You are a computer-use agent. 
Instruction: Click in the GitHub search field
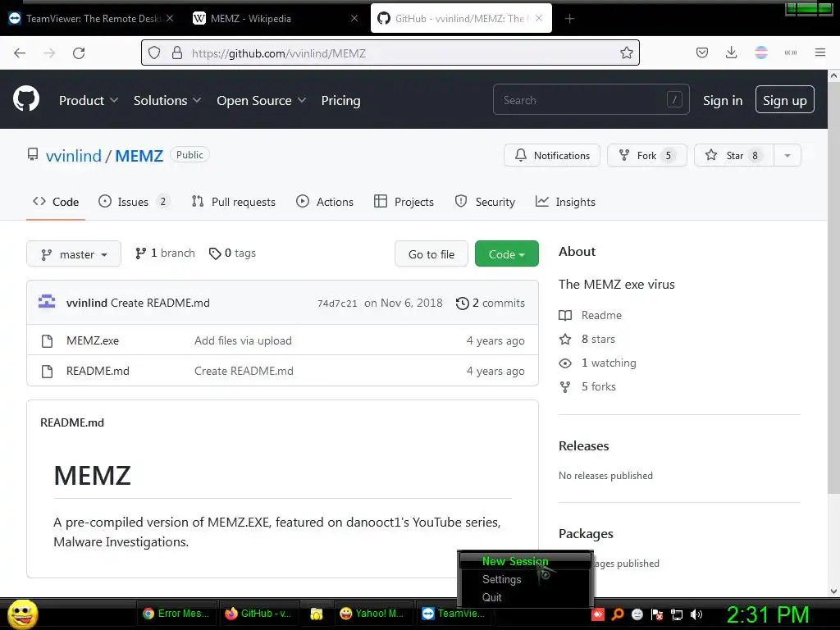[x=591, y=99]
